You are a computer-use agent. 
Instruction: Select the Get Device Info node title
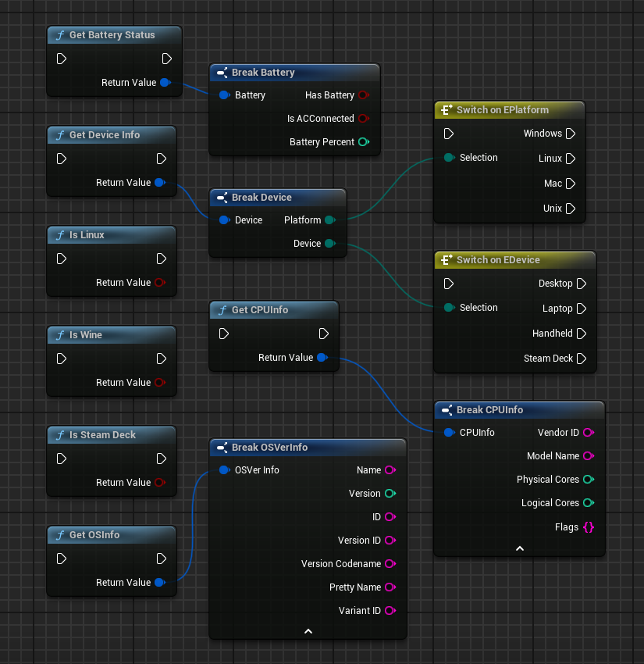point(105,135)
